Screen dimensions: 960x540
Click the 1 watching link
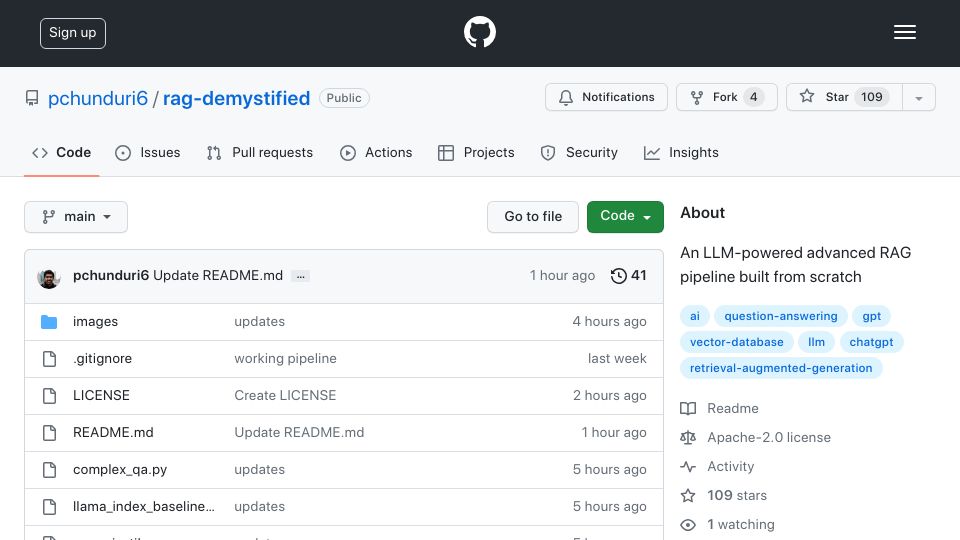[x=741, y=524]
